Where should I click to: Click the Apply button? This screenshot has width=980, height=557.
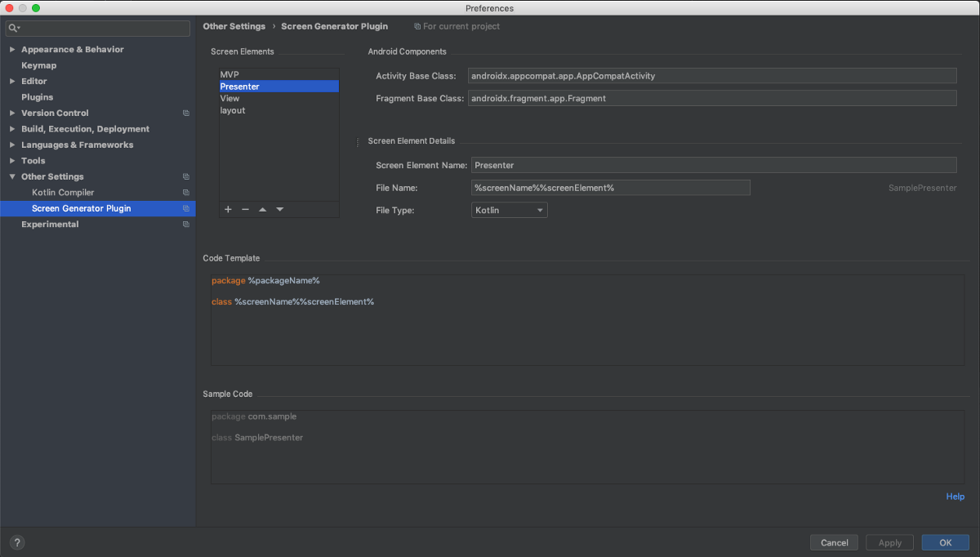(889, 542)
